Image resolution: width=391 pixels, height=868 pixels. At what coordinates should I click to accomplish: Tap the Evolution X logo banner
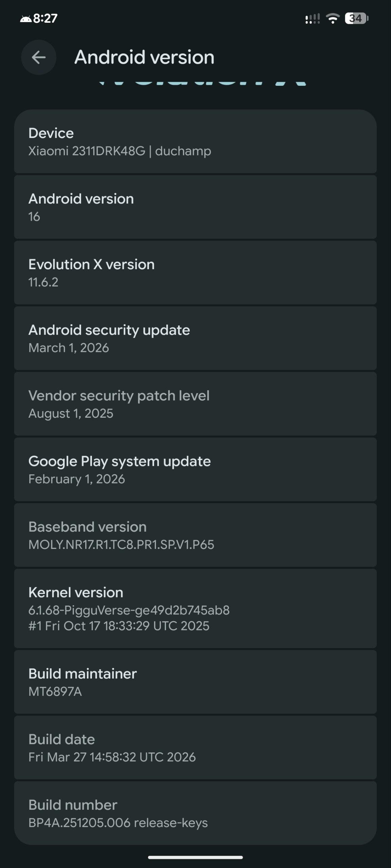coord(202,83)
